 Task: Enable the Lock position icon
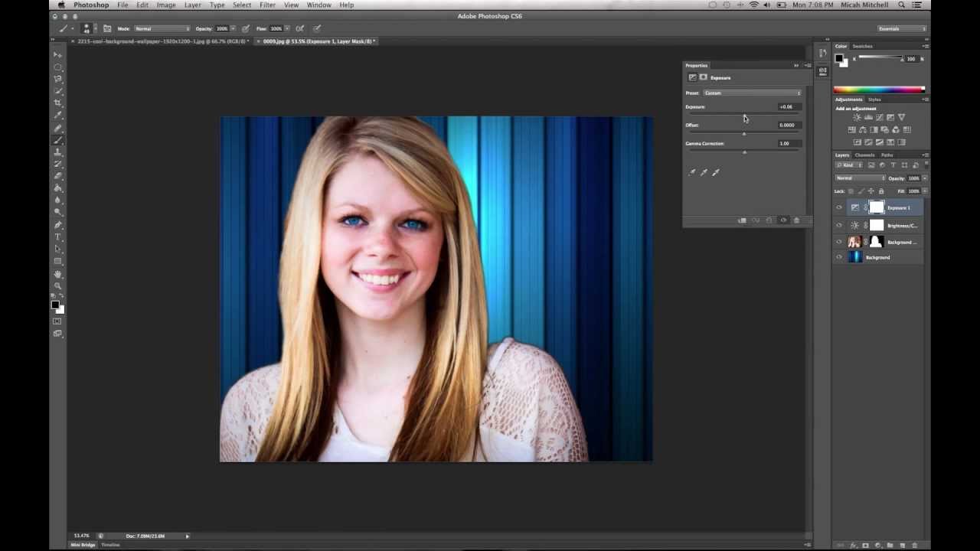point(871,191)
